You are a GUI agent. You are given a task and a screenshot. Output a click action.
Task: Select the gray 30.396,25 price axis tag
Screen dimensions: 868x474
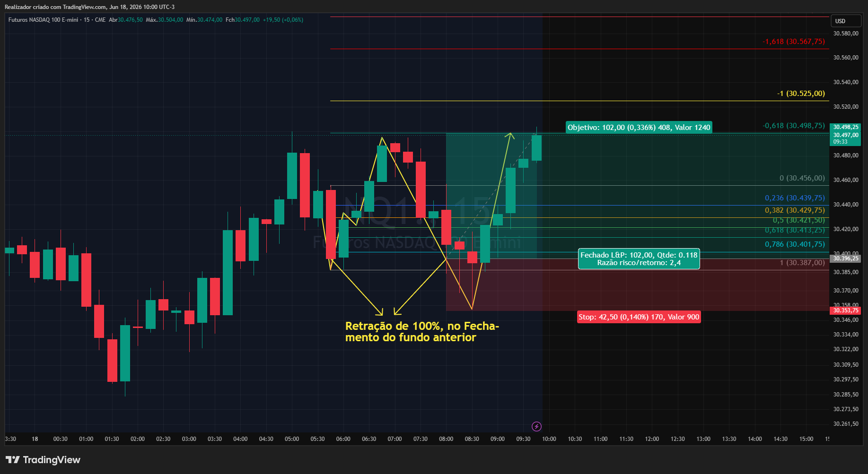846,259
